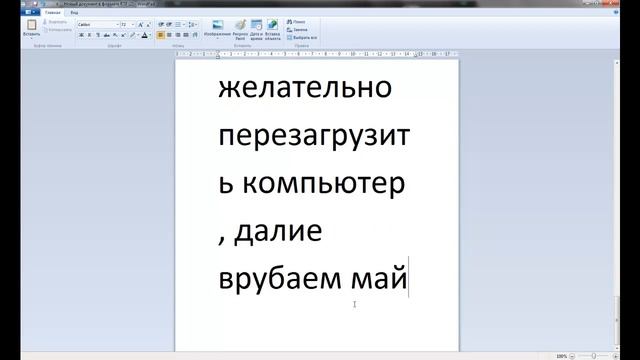Select align text left

point(160,35)
